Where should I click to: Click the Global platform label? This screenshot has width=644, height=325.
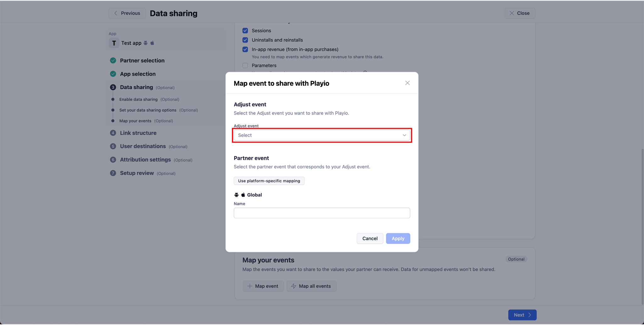(254, 195)
